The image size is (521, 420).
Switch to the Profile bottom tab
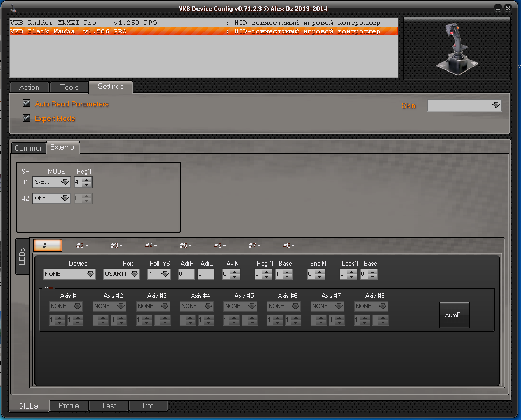[69, 405]
